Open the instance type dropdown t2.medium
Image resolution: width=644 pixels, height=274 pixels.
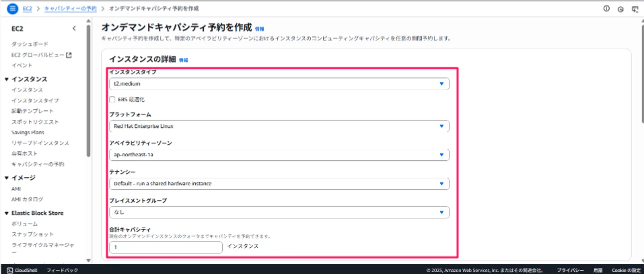(x=279, y=83)
